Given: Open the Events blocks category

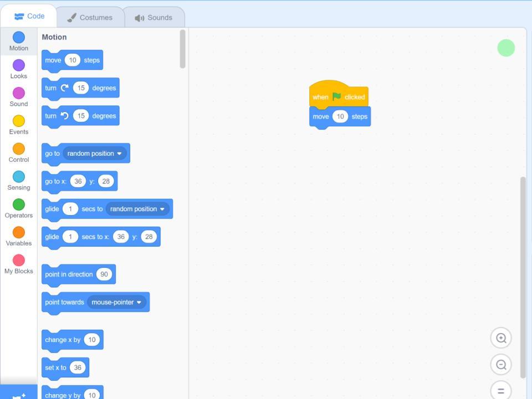Looking at the screenshot, I should [19, 125].
